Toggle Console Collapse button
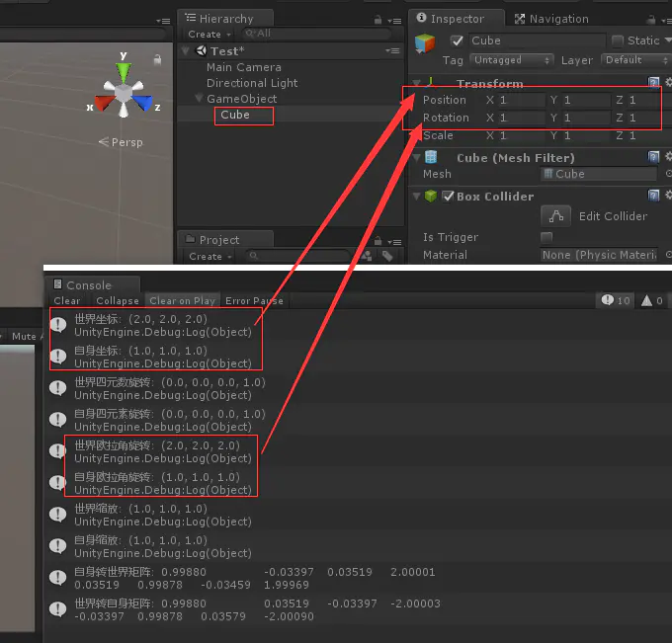This screenshot has height=643, width=672. 117,300
